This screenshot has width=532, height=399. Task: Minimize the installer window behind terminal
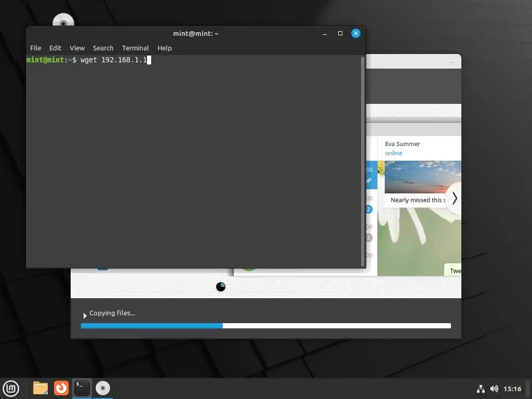point(451,62)
